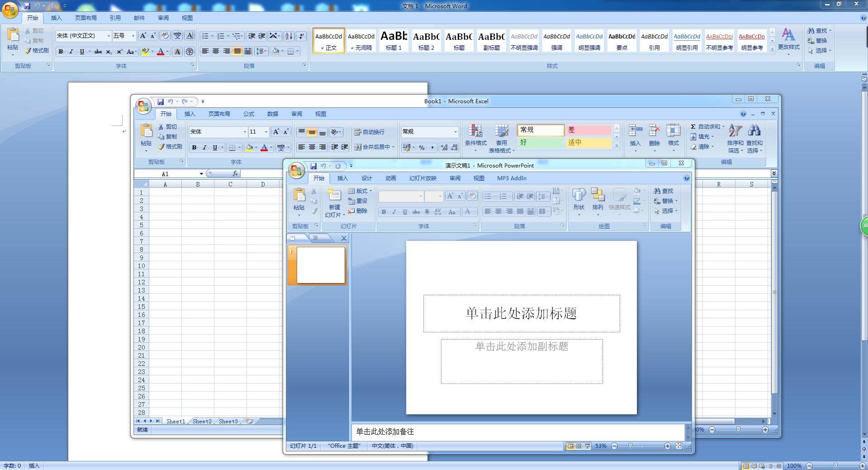868x470 pixels.
Task: Expand Word's Styles gallery More arrow
Action: point(772,49)
